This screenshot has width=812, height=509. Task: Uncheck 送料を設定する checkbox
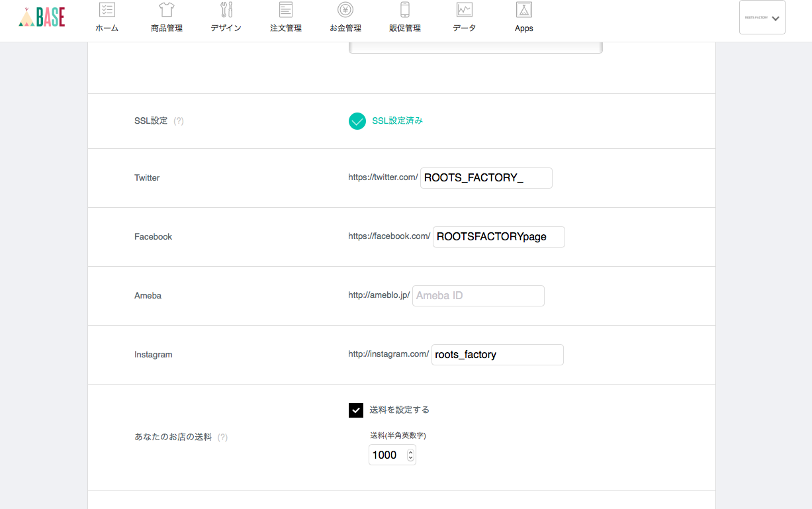[x=356, y=410]
